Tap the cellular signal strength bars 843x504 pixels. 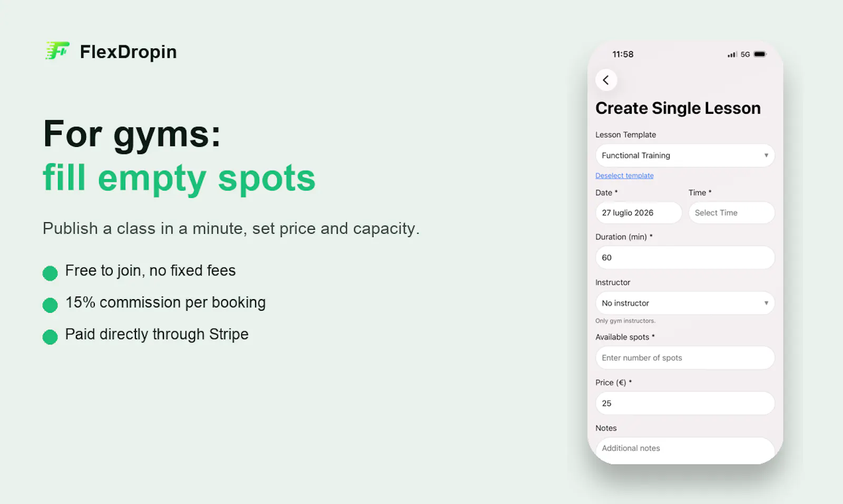click(732, 54)
